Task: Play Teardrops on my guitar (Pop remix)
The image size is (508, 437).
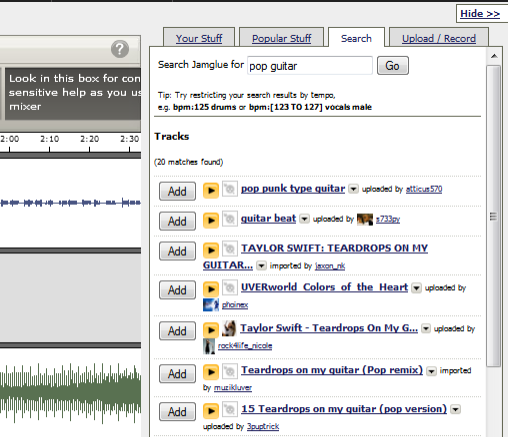Action: coord(211,372)
